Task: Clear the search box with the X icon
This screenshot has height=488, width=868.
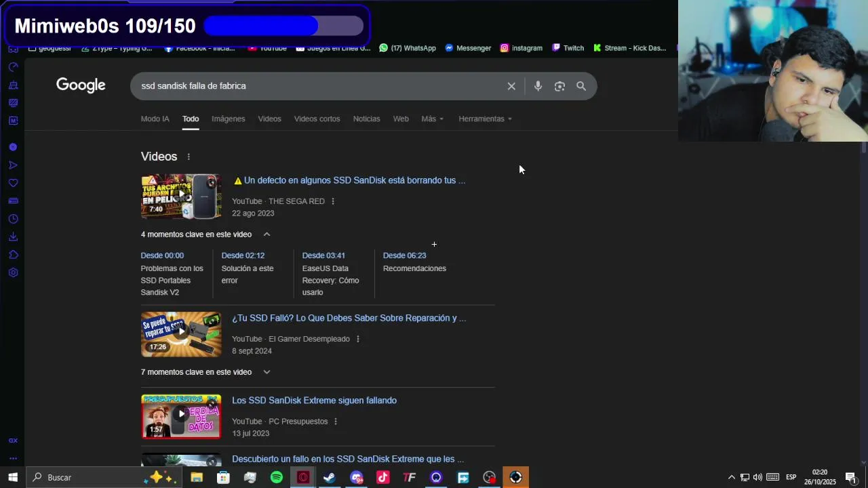Action: (x=511, y=86)
